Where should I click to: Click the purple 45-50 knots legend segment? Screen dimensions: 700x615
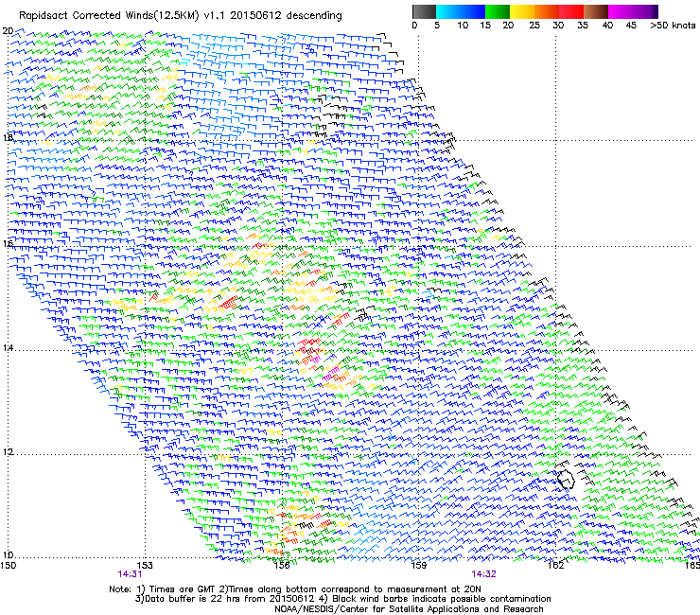point(645,11)
